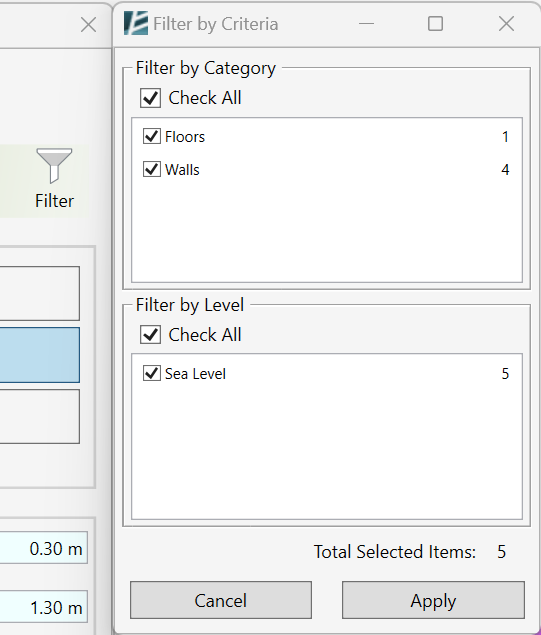Click the Cancel button
The image size is (541, 635).
(221, 600)
